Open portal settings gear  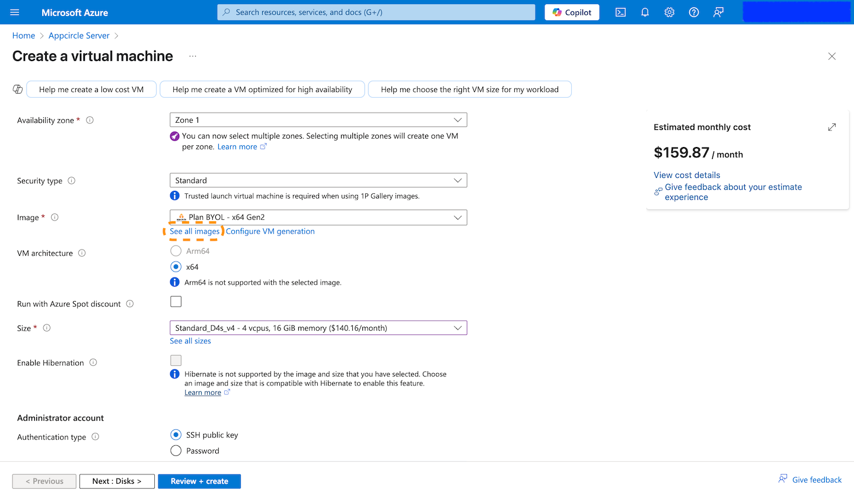[669, 12]
